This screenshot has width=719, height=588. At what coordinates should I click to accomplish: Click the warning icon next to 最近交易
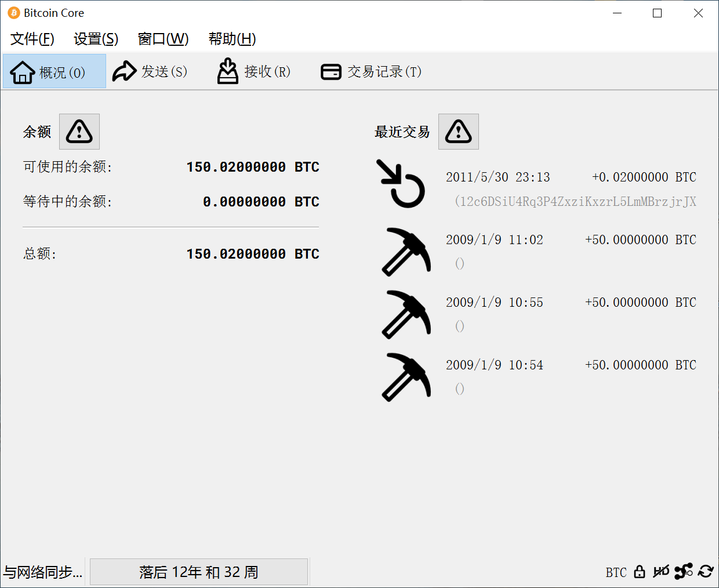(459, 132)
